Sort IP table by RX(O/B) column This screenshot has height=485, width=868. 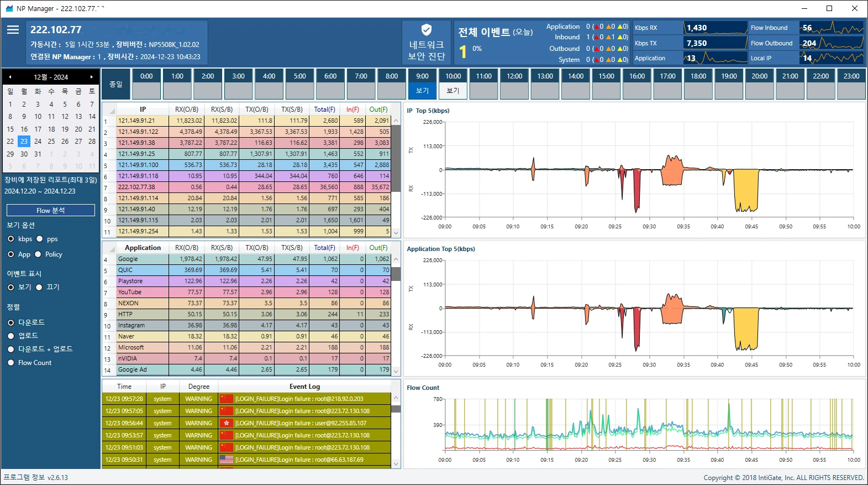click(x=187, y=109)
